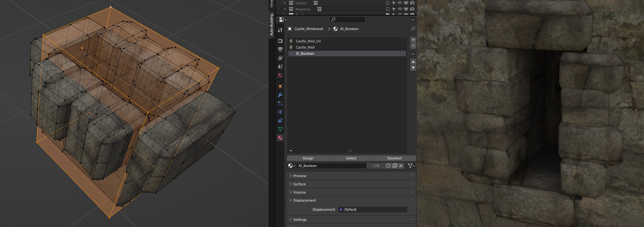Expand the Surface panel
The width and height of the screenshot is (644, 227).
coord(351,184)
